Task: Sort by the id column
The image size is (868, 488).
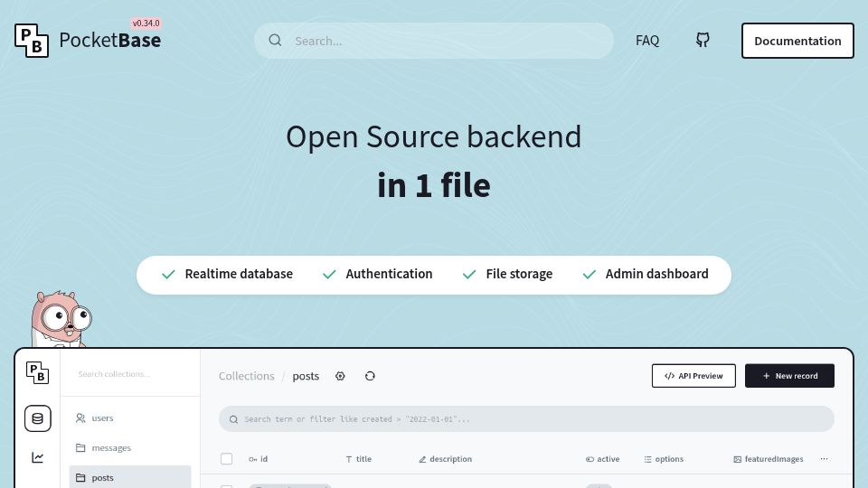Action: pos(258,459)
